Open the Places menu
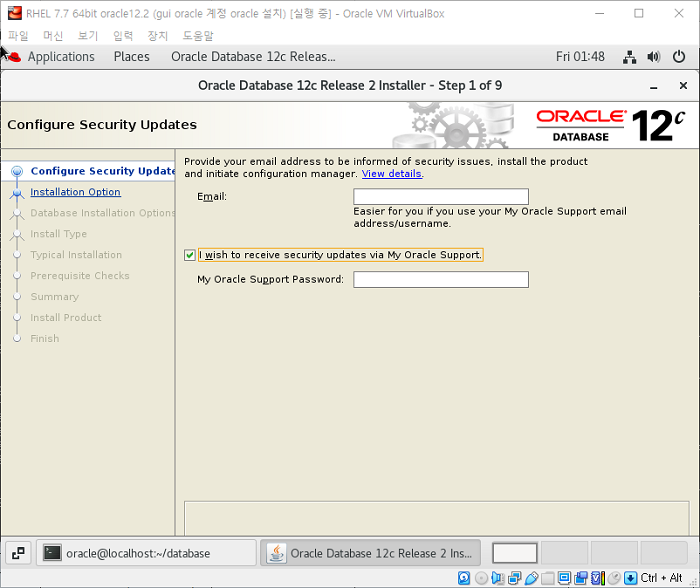 coord(131,57)
